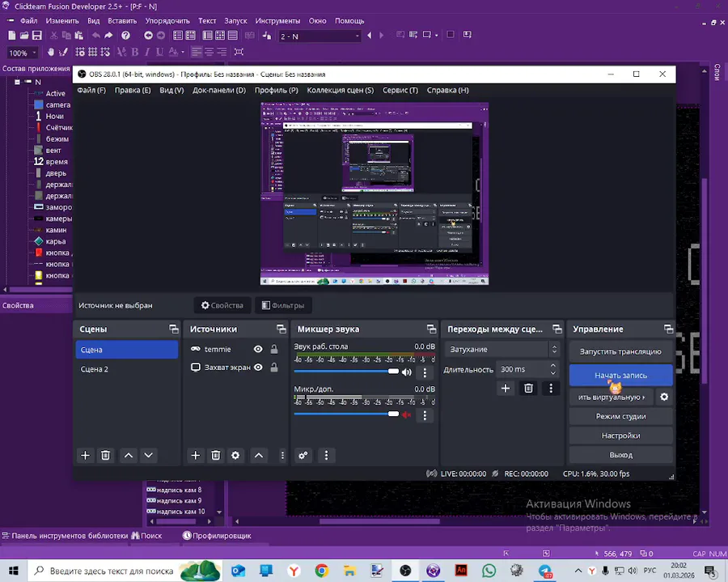Open frame selector dropdown showing 2 - N

point(320,36)
